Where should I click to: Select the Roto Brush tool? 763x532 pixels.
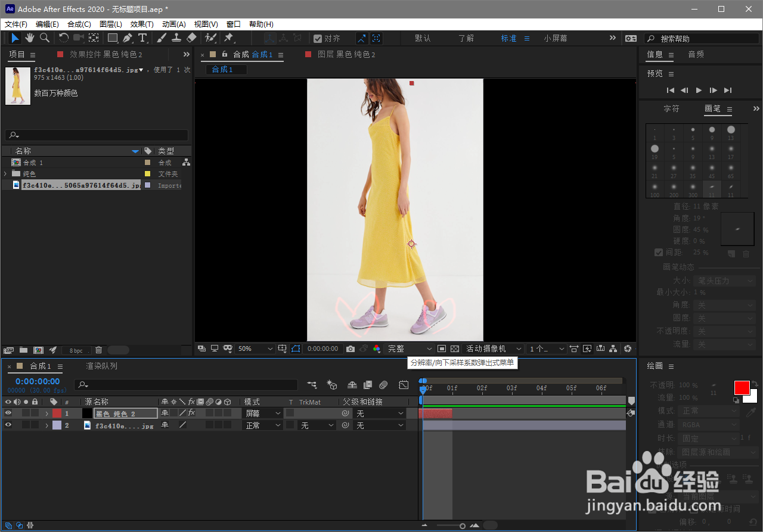click(210, 38)
